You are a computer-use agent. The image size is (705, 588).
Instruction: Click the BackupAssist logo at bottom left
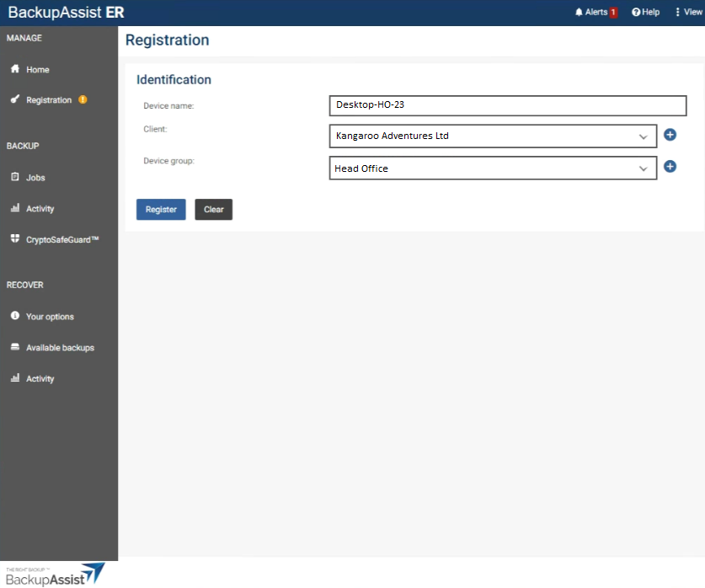[x=55, y=575]
